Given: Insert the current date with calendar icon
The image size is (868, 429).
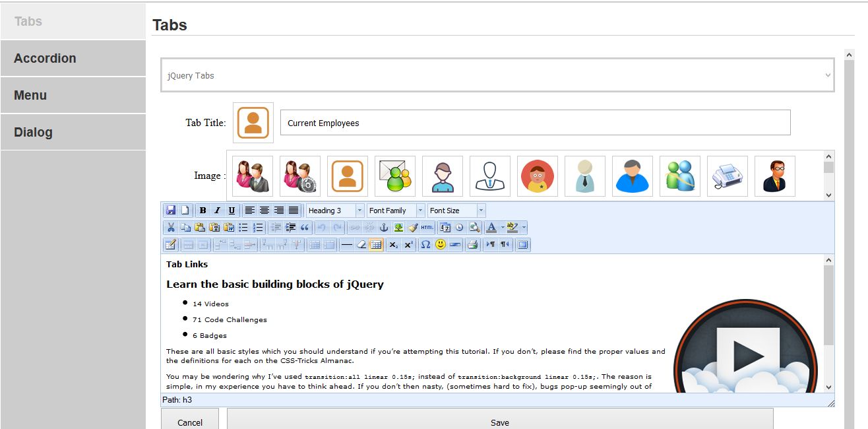Looking at the screenshot, I should (445, 228).
